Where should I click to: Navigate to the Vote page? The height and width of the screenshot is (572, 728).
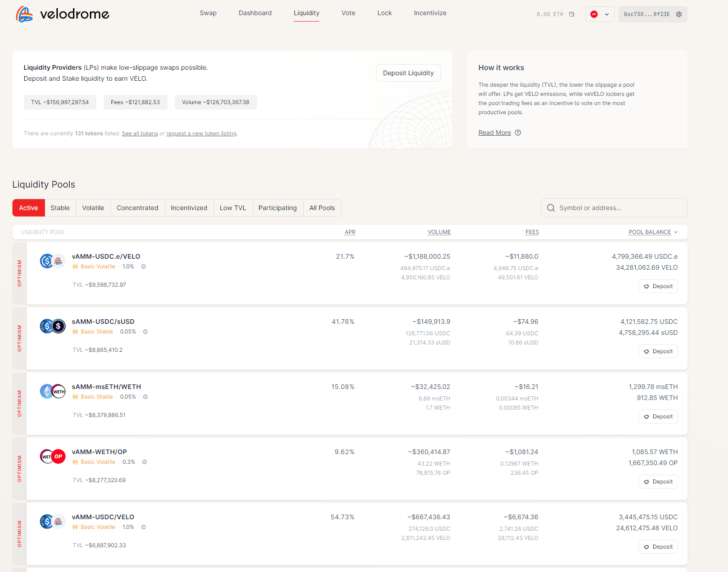point(349,13)
